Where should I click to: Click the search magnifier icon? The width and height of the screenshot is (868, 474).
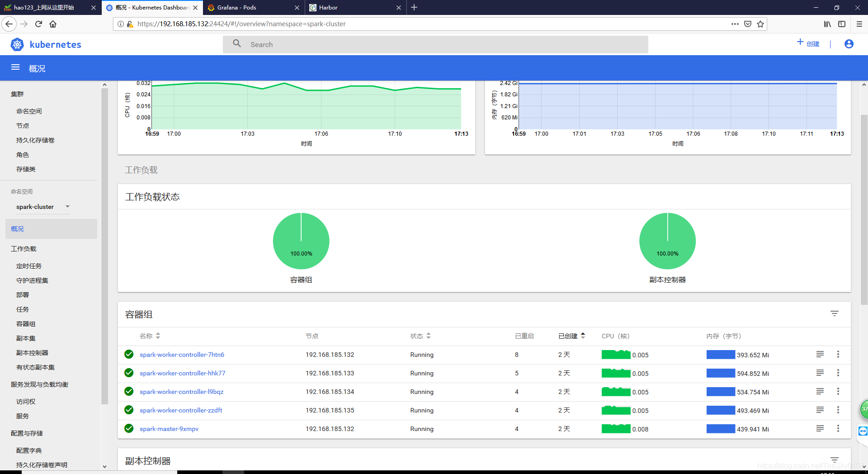click(x=237, y=43)
